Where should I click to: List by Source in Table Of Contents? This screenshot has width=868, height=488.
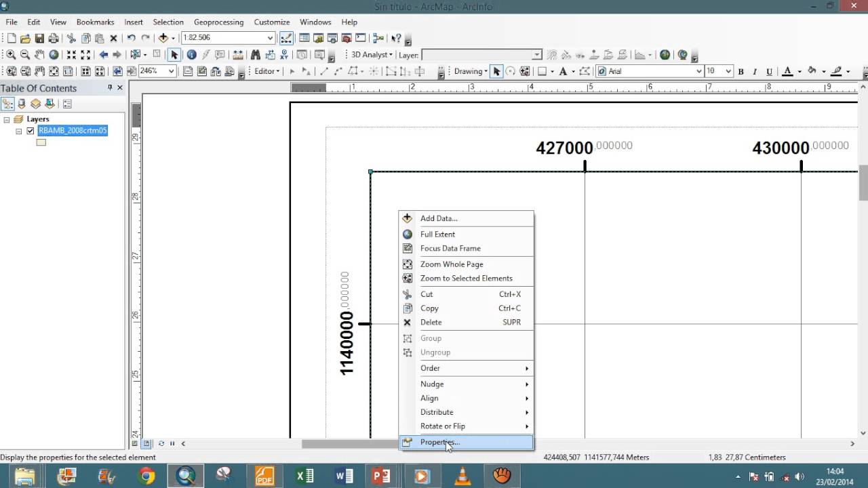coord(22,104)
